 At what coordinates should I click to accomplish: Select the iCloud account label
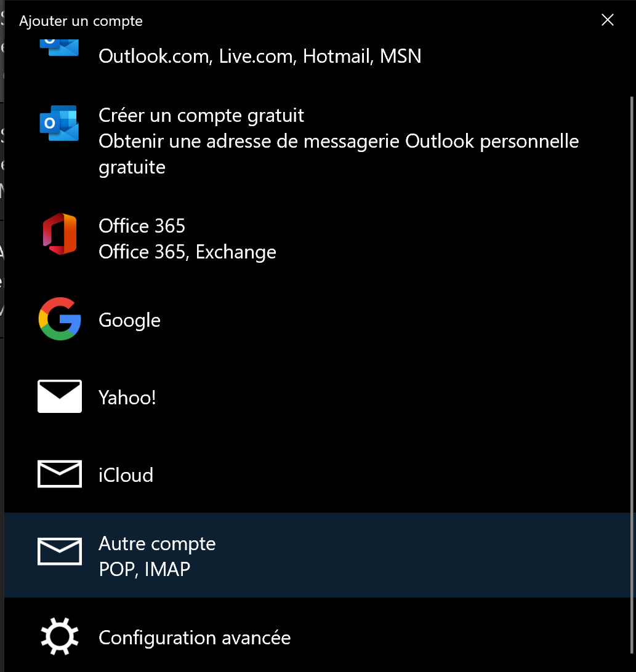126,475
